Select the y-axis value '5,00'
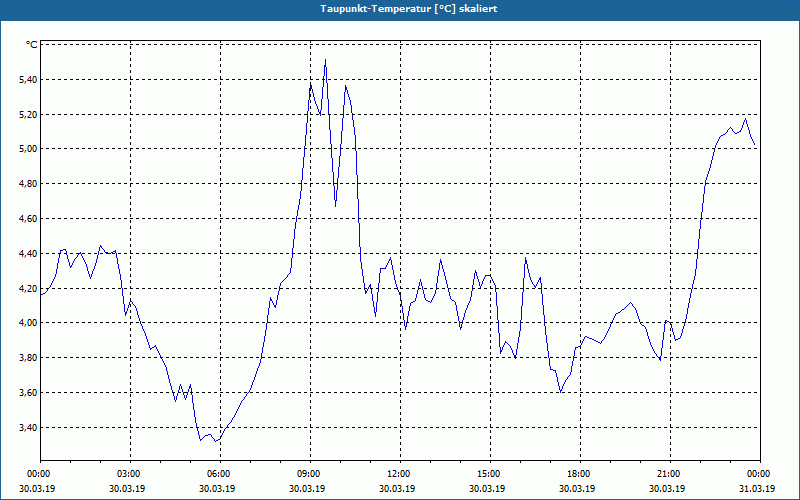Viewport: 800px width, 500px height. [29, 149]
